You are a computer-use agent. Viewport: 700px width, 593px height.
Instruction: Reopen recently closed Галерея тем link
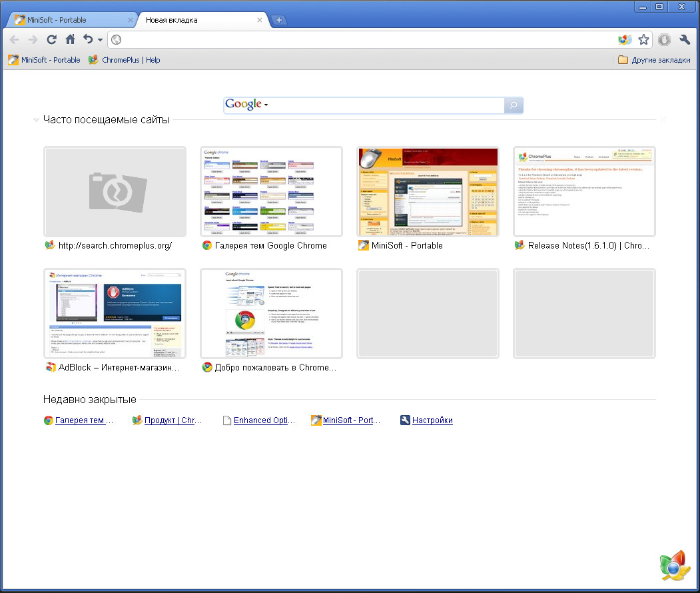85,420
